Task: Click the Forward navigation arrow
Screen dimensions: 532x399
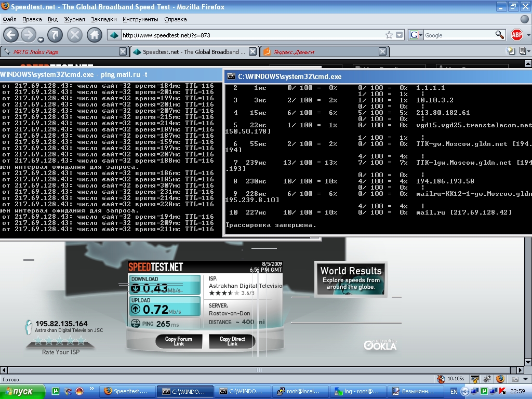Action: pos(29,35)
